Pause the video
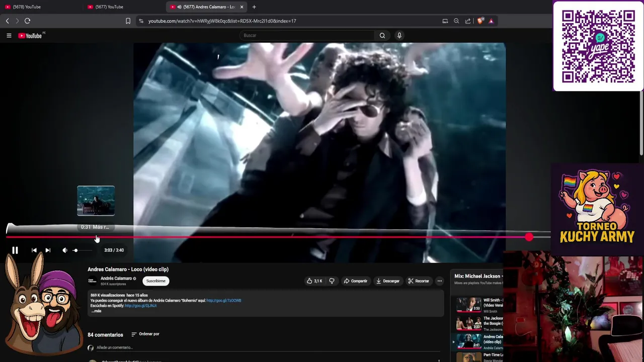Image resolution: width=644 pixels, height=362 pixels. tap(15, 250)
